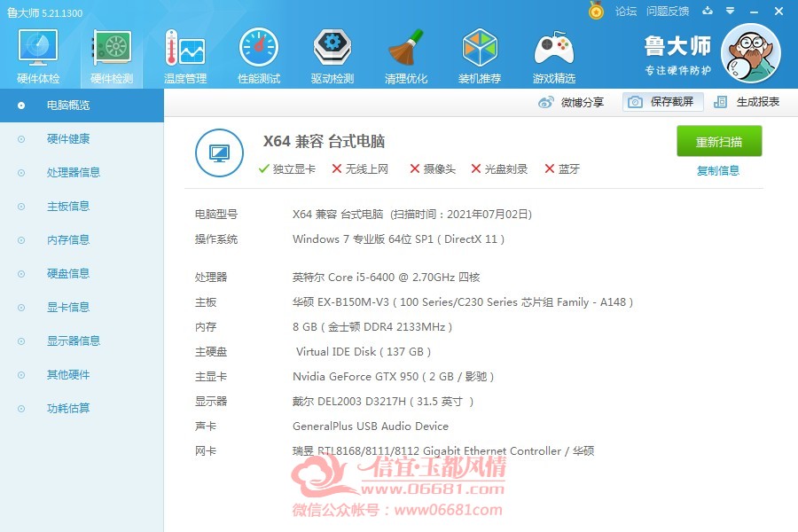Open 清理优化 broom icon
The image size is (798, 532).
pyautogui.click(x=405, y=56)
